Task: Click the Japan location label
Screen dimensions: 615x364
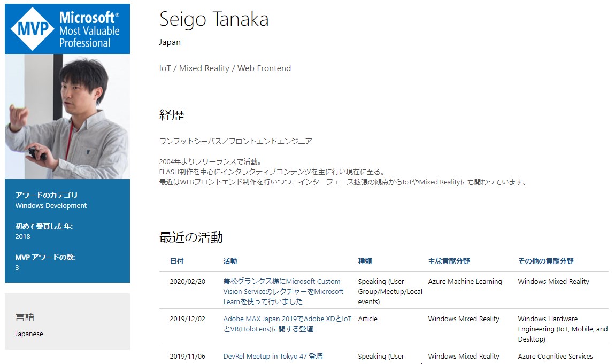Action: click(x=170, y=42)
